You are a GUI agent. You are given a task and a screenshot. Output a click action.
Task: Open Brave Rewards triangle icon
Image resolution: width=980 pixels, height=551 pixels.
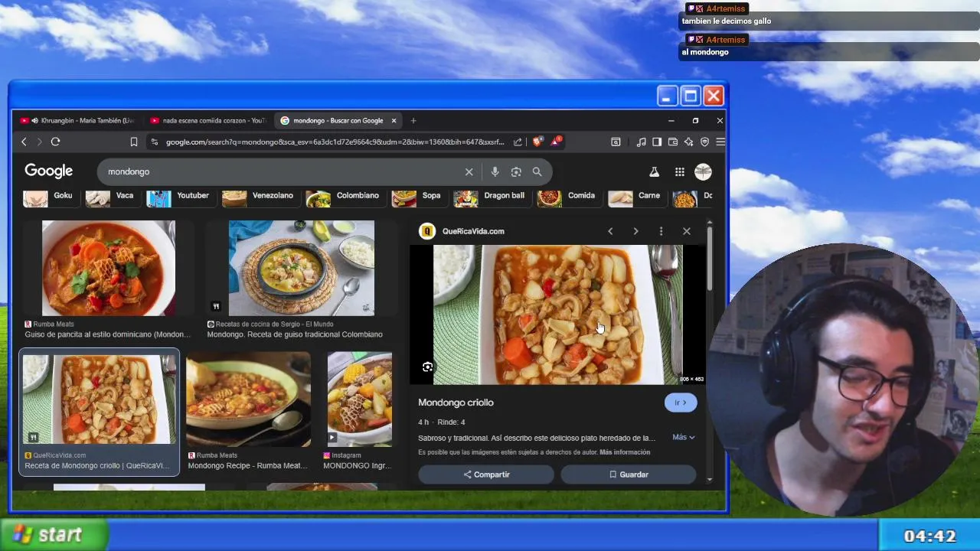(557, 141)
